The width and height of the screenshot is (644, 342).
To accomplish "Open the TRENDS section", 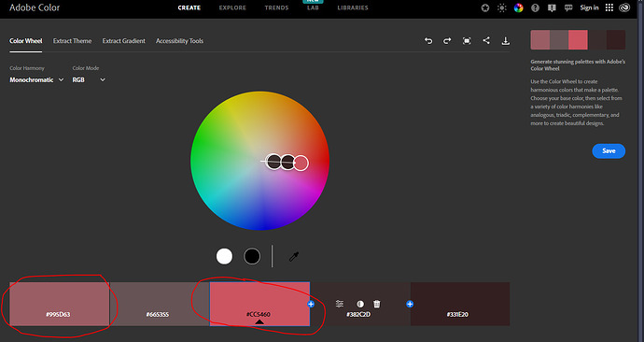I will (x=276, y=7).
